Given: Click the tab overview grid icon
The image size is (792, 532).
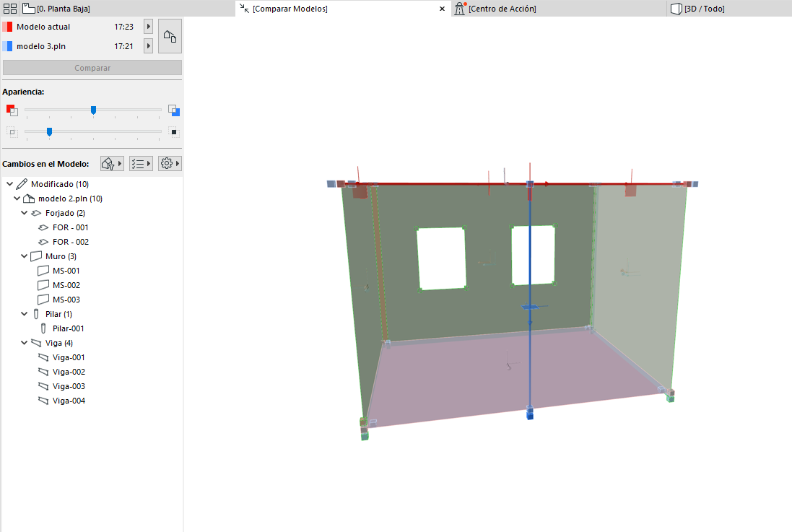Looking at the screenshot, I should pyautogui.click(x=10, y=9).
